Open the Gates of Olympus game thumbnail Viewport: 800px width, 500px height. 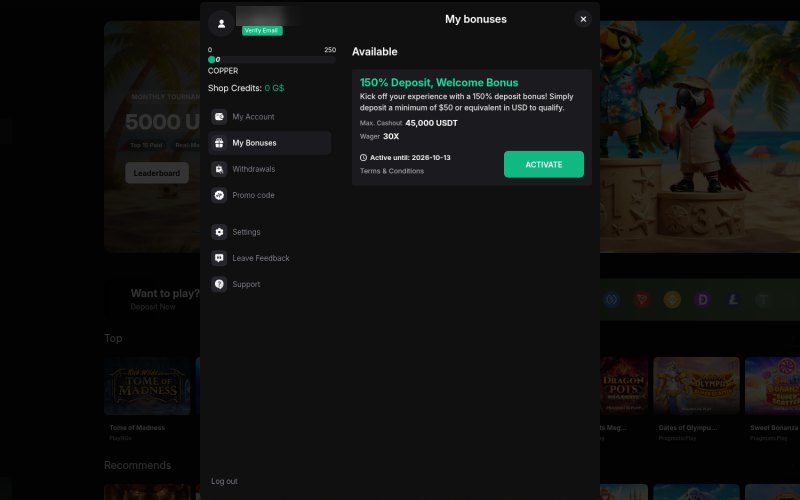point(696,386)
